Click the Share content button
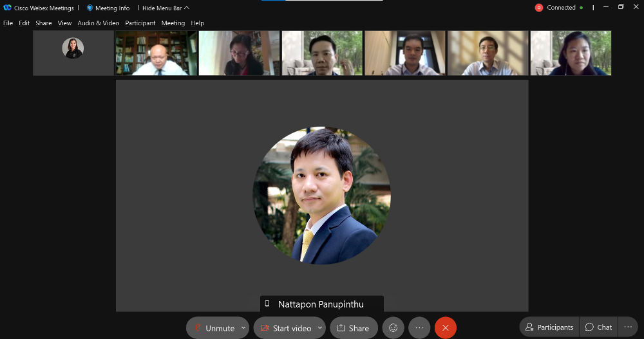Image resolution: width=644 pixels, height=339 pixels. (x=354, y=328)
